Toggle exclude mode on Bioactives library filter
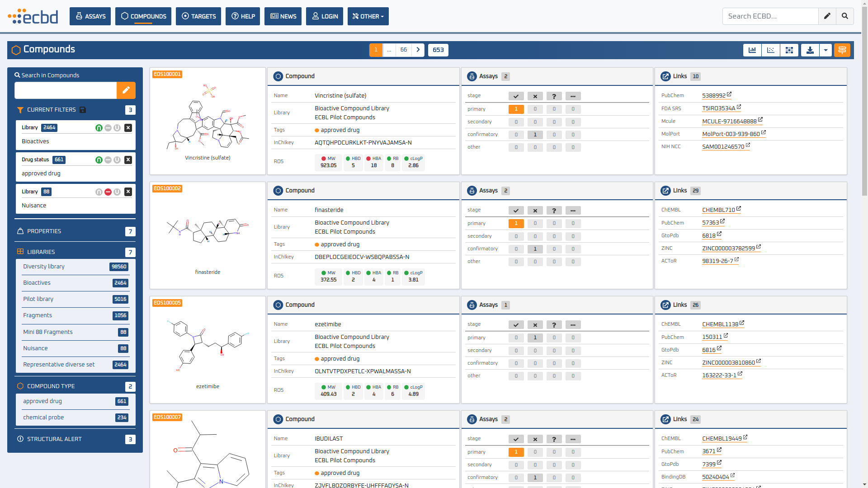 [108, 128]
